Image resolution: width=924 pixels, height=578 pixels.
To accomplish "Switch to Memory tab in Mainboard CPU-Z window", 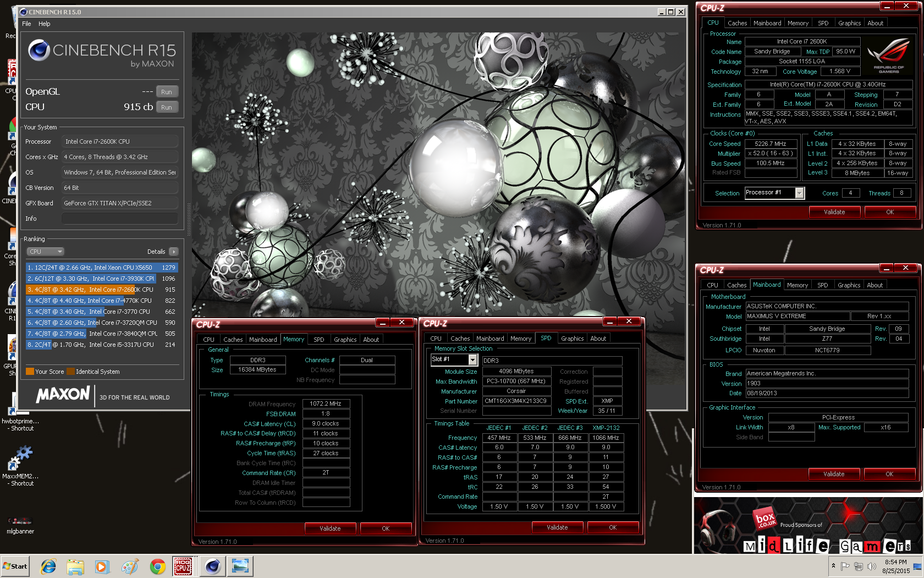I will point(797,285).
